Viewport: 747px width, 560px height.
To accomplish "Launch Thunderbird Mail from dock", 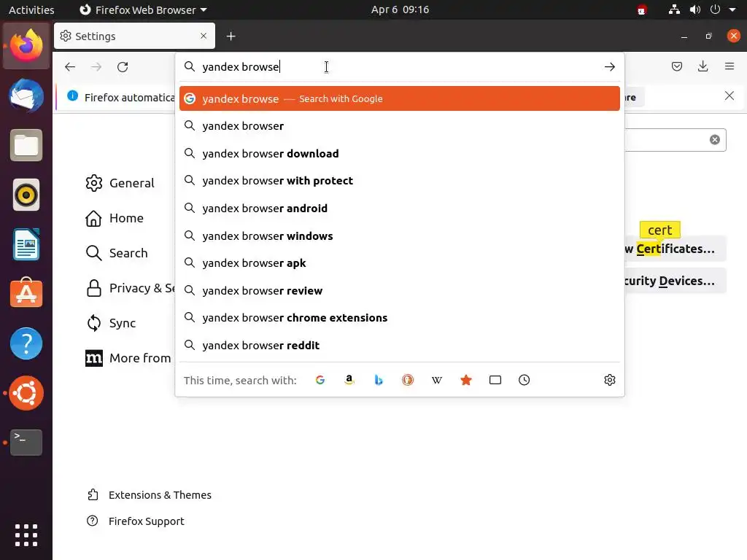I will click(26, 96).
